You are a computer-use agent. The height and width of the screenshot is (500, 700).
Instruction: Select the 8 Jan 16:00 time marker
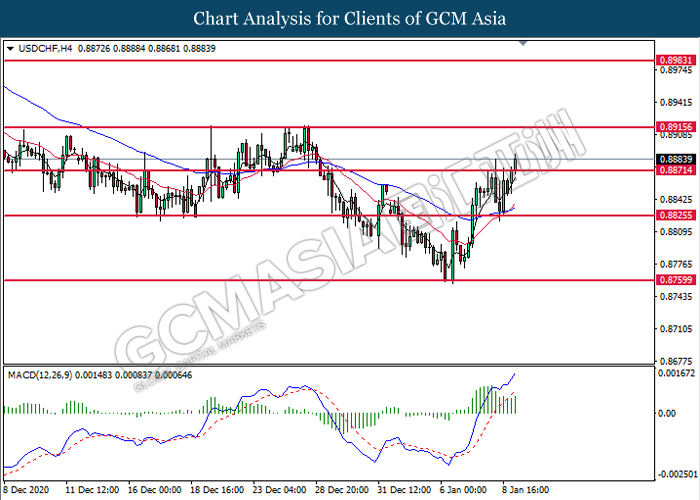(525, 491)
